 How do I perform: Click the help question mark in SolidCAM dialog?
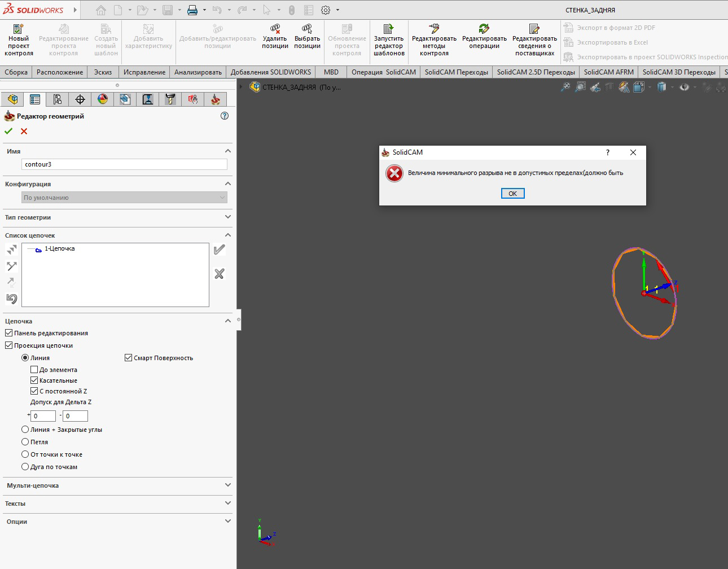tap(608, 152)
